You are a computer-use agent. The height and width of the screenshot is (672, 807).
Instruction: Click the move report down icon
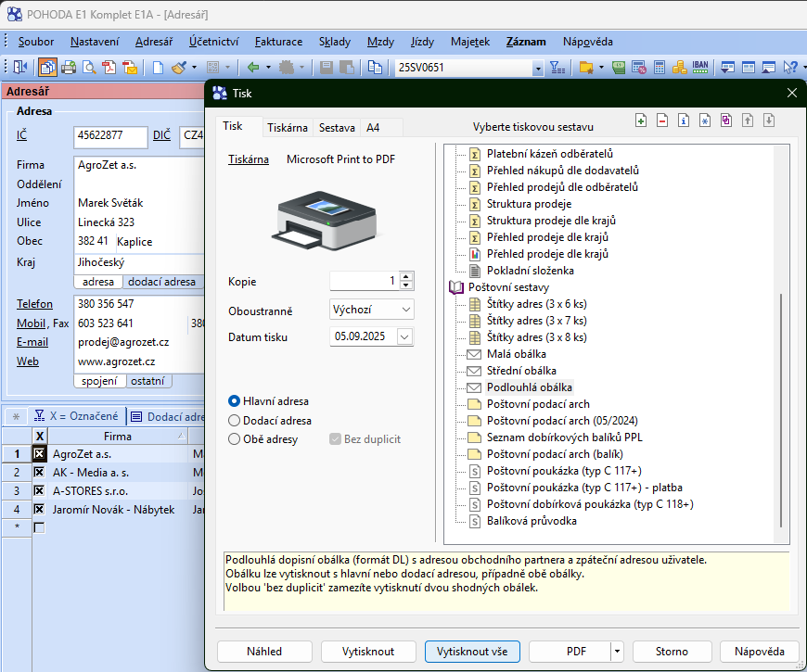click(769, 120)
